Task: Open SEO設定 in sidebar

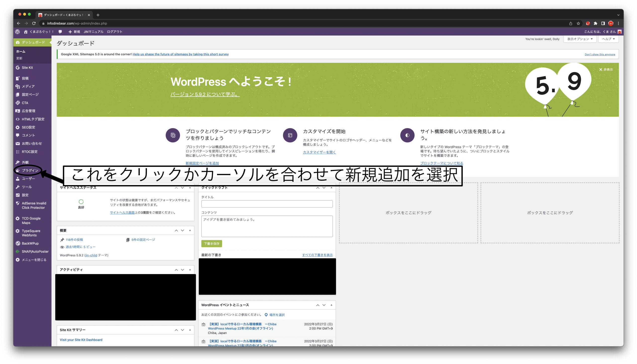Action: (x=28, y=127)
